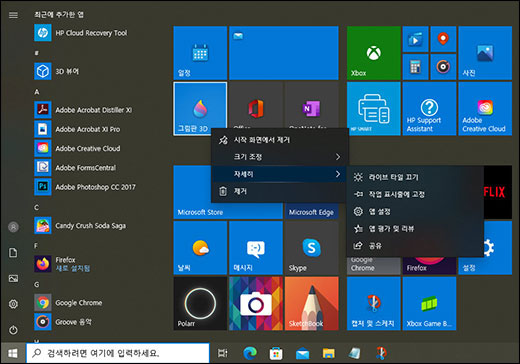Open the Microsoft Edge tile

[311, 211]
